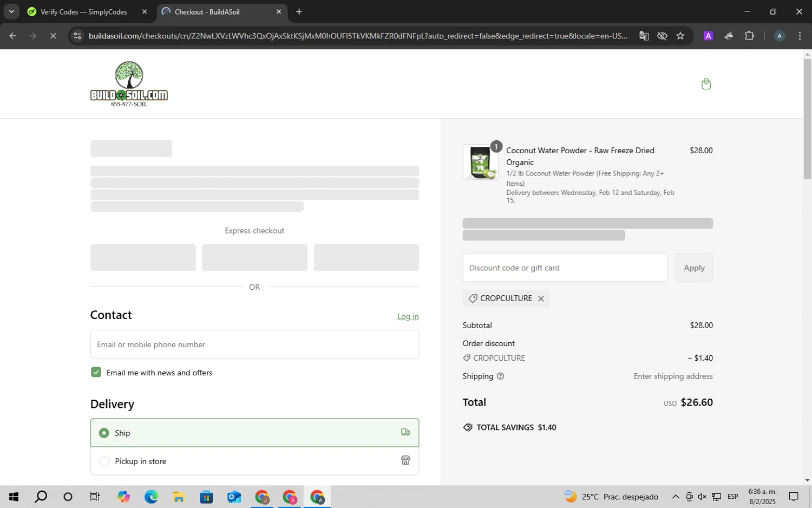The height and width of the screenshot is (508, 812).
Task: Click the Coconut Water Powder product thumbnail
Action: 480,162
